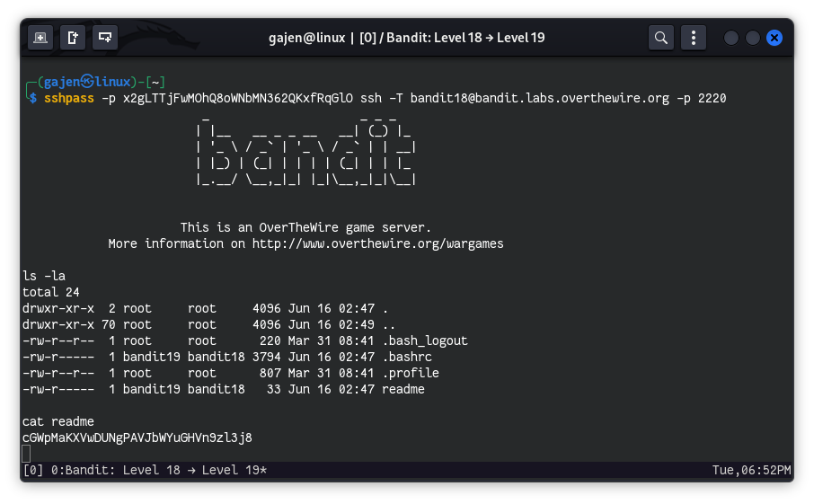Maximize the terminal window
814x504 pixels.
(753, 38)
